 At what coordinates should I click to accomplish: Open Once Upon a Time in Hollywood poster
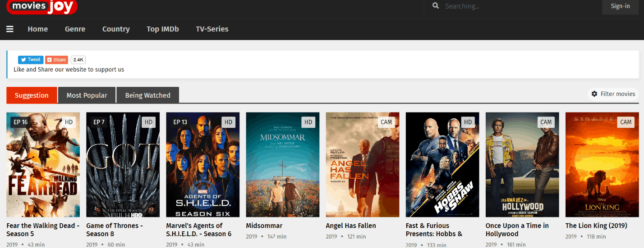(x=522, y=165)
